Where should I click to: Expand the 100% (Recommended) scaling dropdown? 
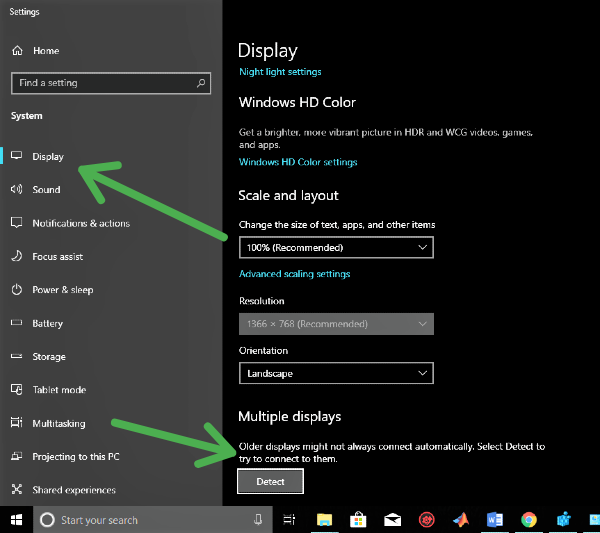click(x=336, y=248)
